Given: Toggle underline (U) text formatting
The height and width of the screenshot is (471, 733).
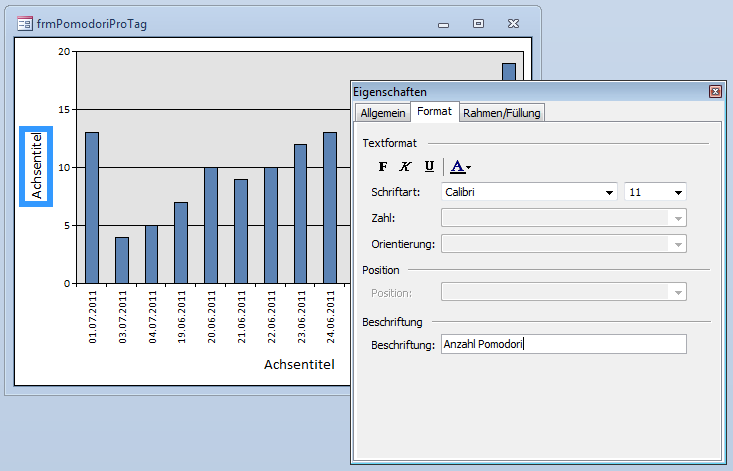Looking at the screenshot, I should click(429, 167).
